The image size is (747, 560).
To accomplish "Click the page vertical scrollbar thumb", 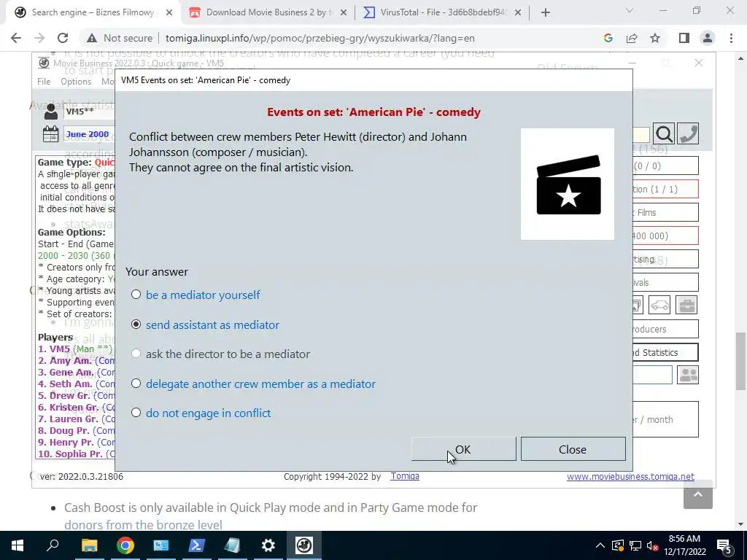I will pos(741,361).
